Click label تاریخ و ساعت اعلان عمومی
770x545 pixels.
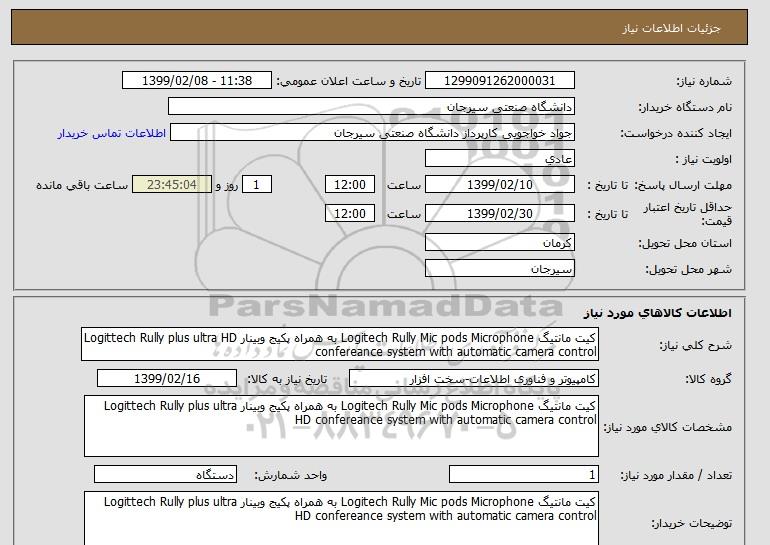pos(349,81)
